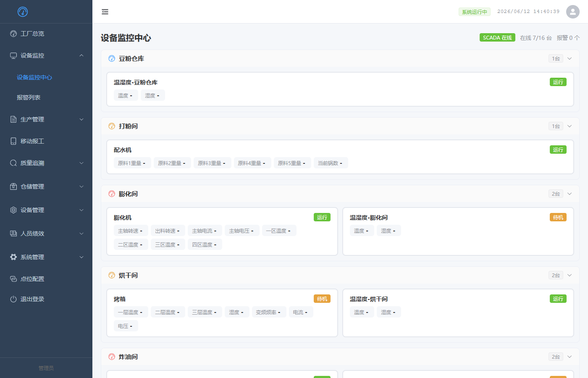The width and height of the screenshot is (588, 378).
Task: Open 点位配置 menu item
Action: 46,279
